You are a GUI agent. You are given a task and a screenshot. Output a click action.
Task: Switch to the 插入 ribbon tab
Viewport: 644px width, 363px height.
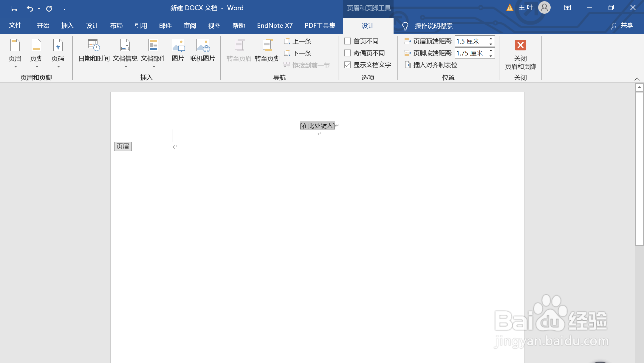point(67,26)
